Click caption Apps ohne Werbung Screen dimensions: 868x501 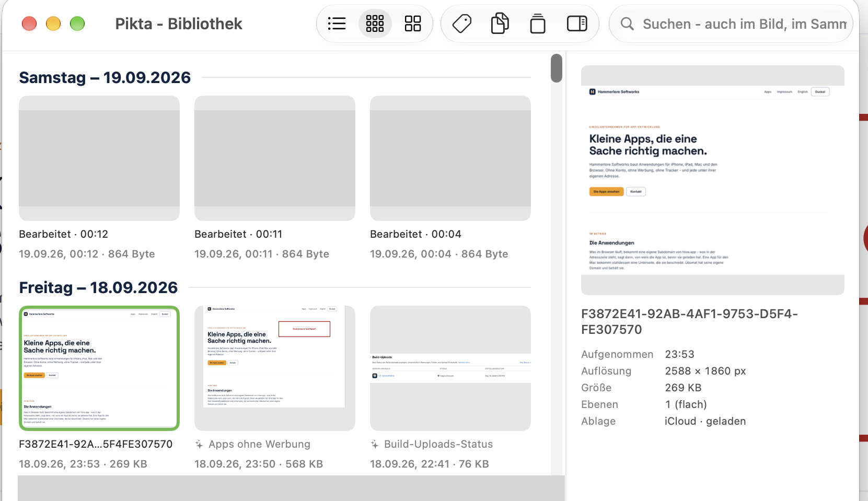point(260,444)
